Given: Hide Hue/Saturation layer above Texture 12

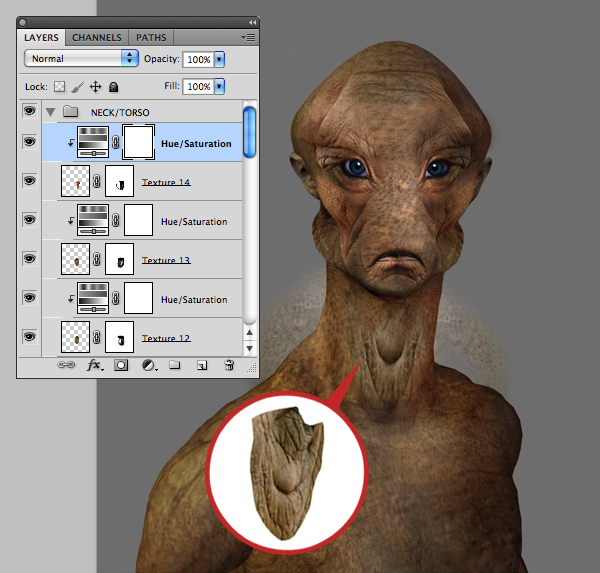Looking at the screenshot, I should [29, 298].
